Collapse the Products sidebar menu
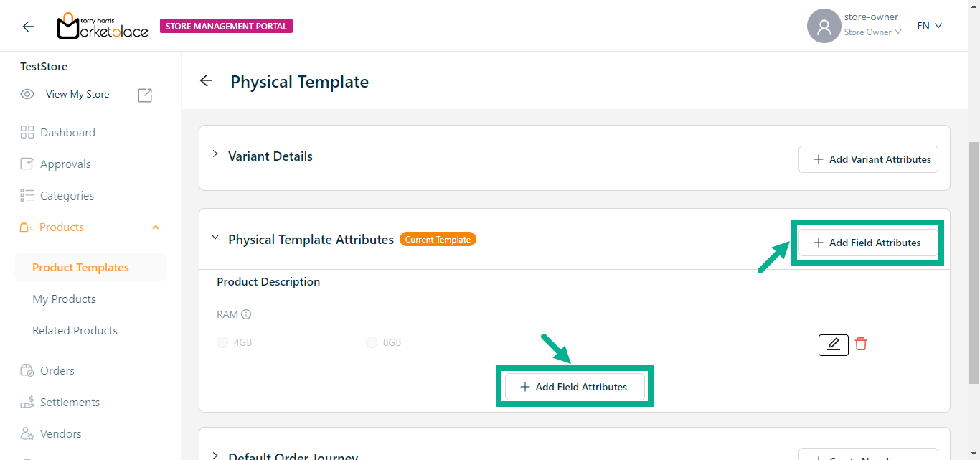 click(x=156, y=227)
